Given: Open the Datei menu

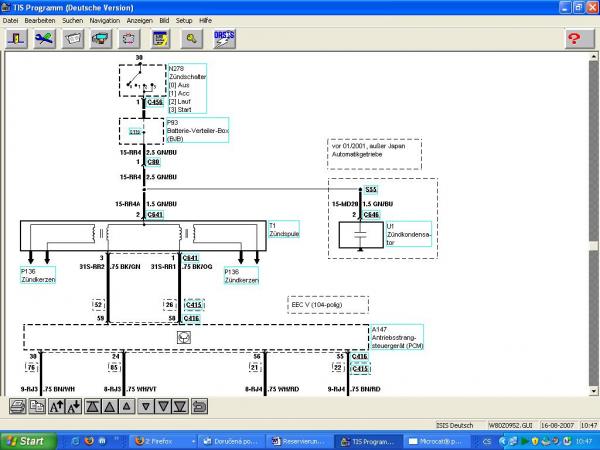Looking at the screenshot, I should (11, 20).
